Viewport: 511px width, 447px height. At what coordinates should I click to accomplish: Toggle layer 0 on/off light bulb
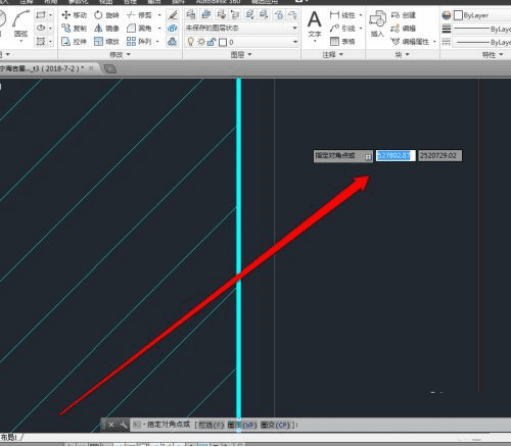[191, 42]
